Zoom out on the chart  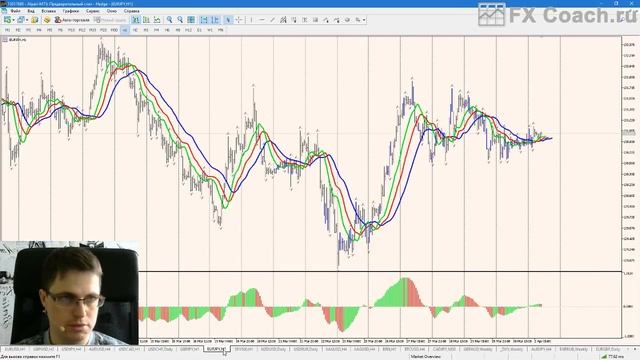pyautogui.click(x=180, y=20)
